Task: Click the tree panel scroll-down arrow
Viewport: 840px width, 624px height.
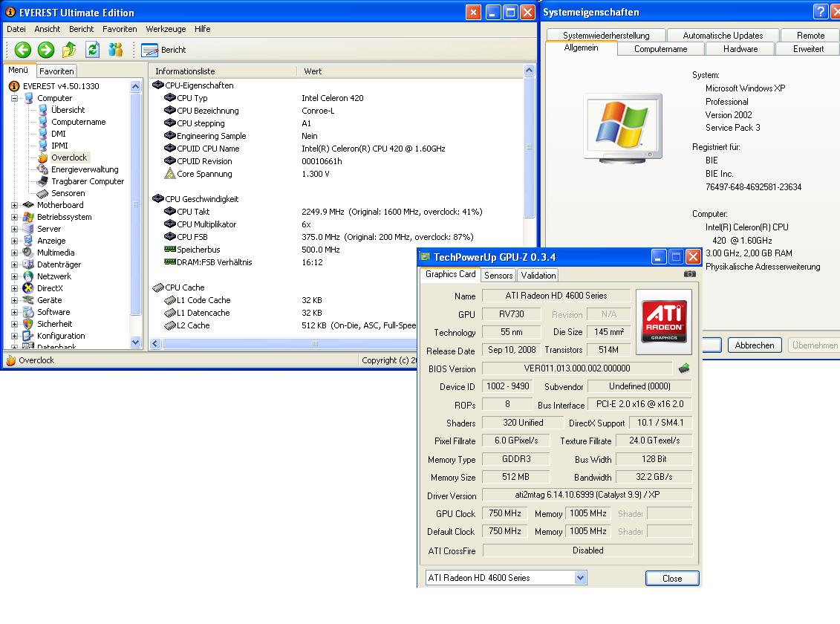Action: (135, 342)
